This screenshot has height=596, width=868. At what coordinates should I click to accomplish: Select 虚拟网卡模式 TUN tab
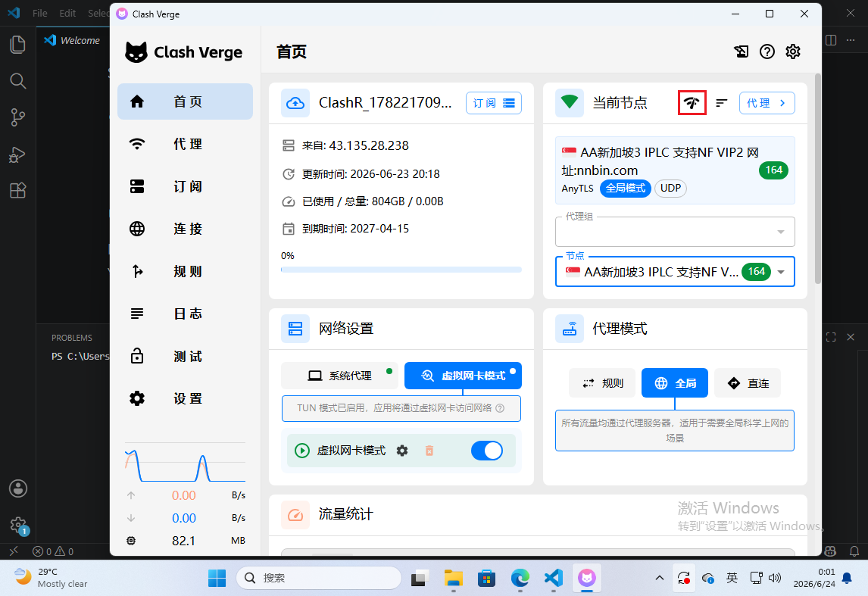(x=463, y=376)
